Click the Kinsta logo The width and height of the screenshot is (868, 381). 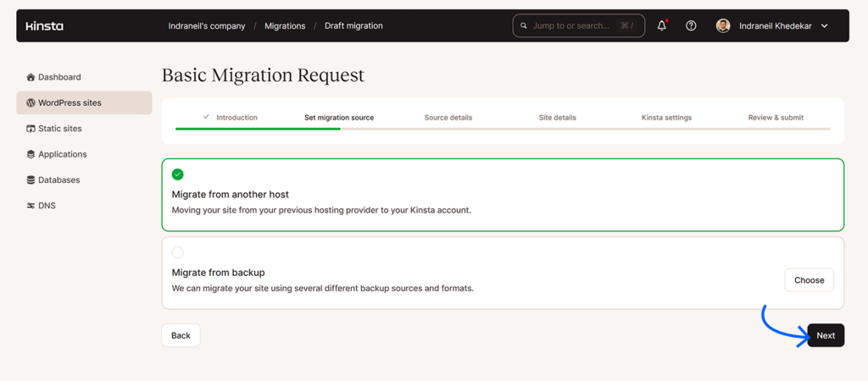tap(45, 26)
